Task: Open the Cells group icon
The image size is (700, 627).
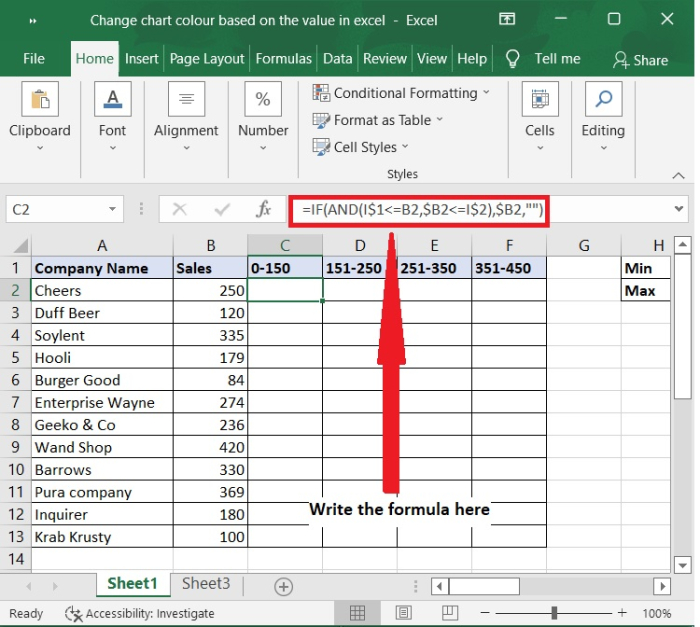Action: (x=539, y=100)
